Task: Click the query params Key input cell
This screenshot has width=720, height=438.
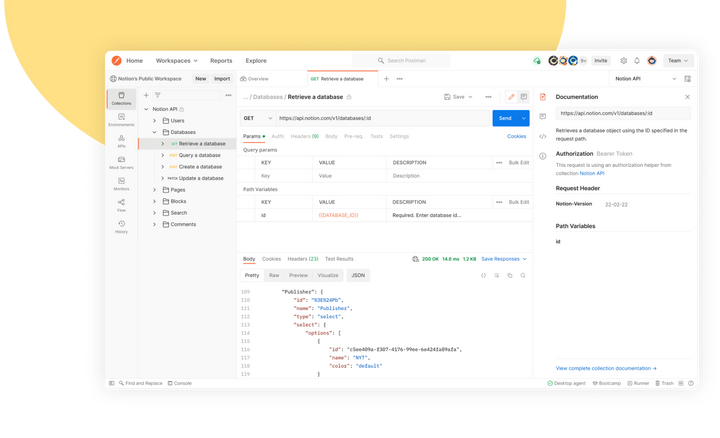Action: click(284, 176)
